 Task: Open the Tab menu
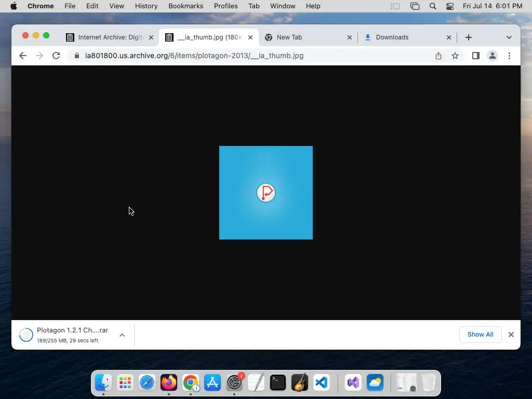(254, 6)
